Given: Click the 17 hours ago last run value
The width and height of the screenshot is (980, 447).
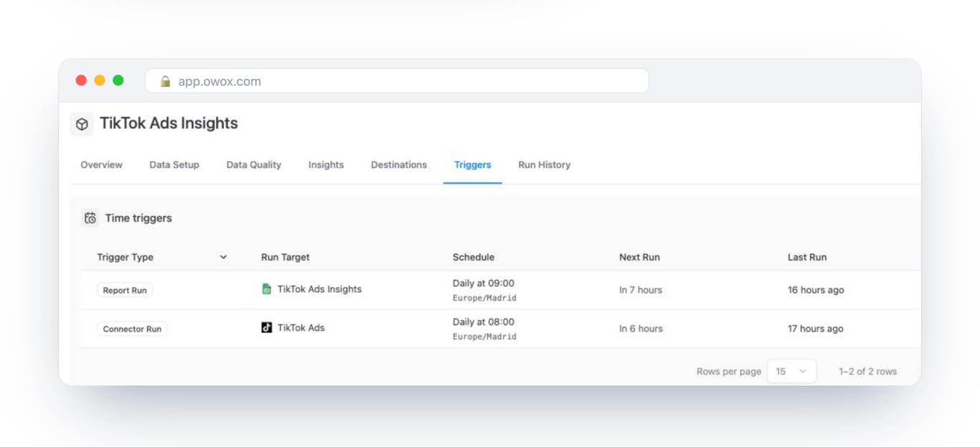Looking at the screenshot, I should tap(816, 329).
